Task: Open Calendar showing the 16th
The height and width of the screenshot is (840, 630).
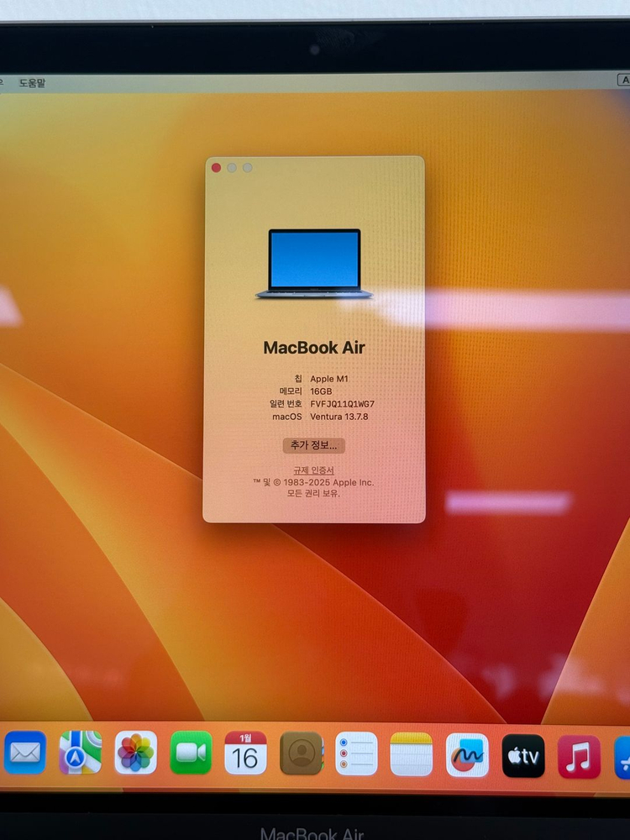Action: pyautogui.click(x=245, y=753)
